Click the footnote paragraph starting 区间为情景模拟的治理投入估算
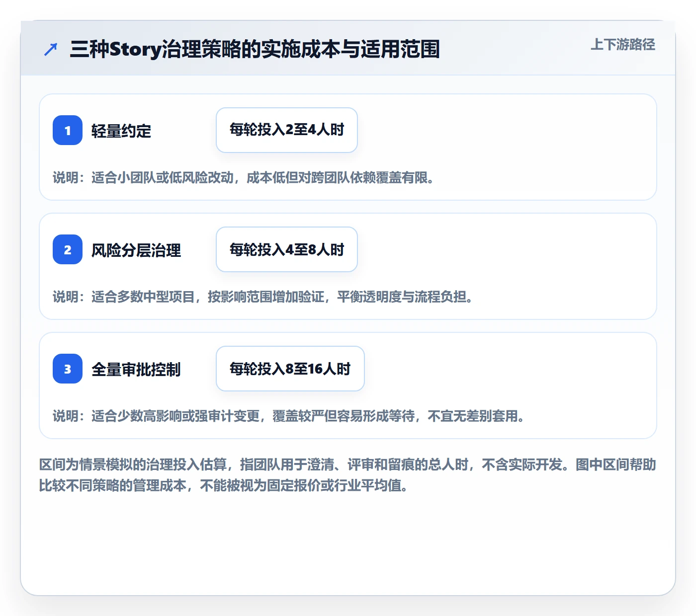Viewport: 696px width, 616px height. 348,475
